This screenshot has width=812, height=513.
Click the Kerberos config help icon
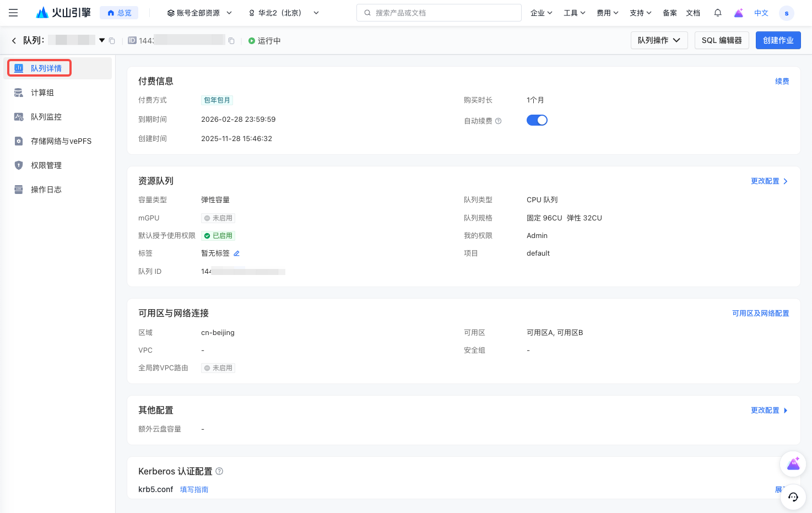[219, 471]
